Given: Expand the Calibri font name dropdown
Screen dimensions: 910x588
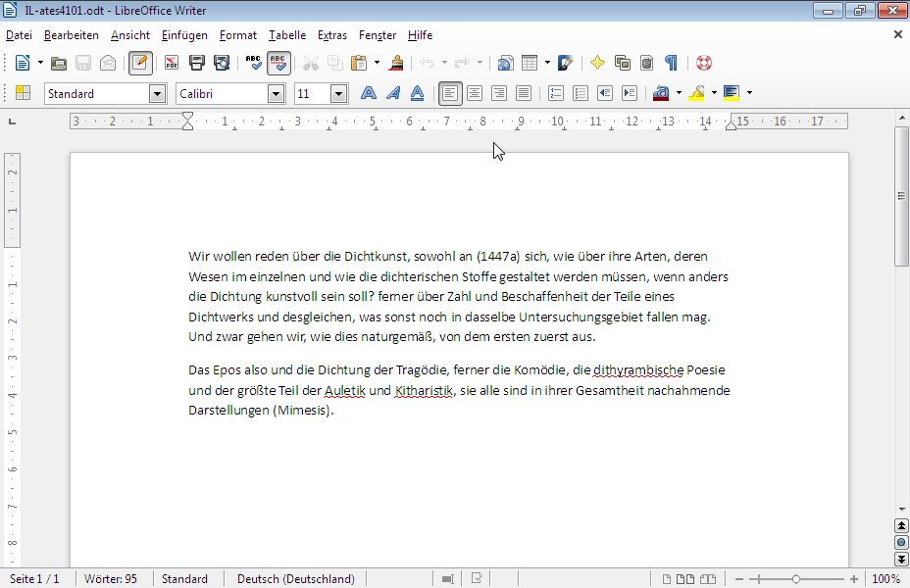Looking at the screenshot, I should click(x=277, y=93).
